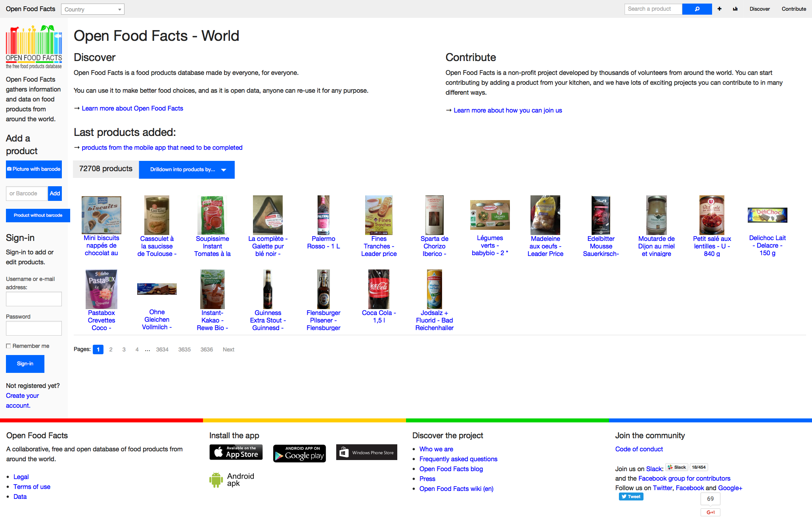This screenshot has height=527, width=812.
Task: Open the Palermo Rosso bottle image
Action: click(x=324, y=215)
